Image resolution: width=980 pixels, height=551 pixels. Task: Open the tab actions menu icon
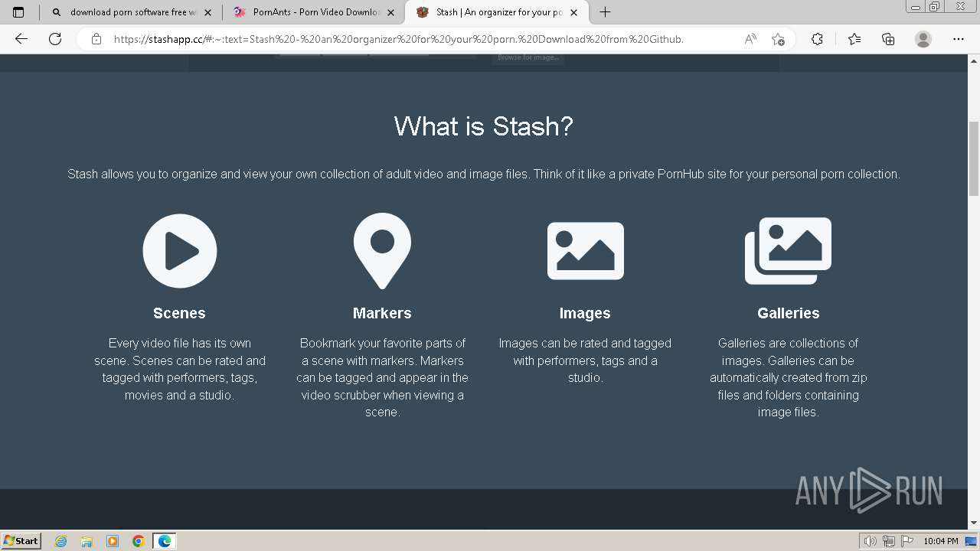tap(18, 12)
